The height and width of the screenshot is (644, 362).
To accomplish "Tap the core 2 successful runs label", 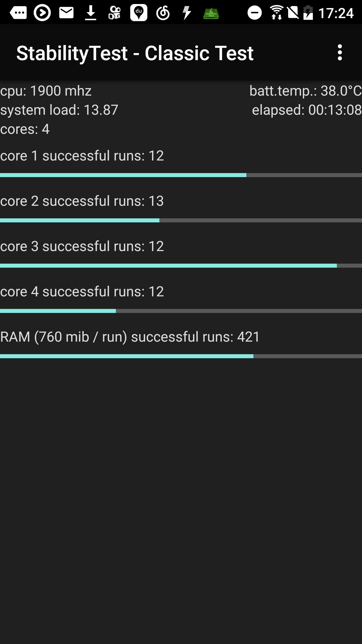I will click(82, 201).
